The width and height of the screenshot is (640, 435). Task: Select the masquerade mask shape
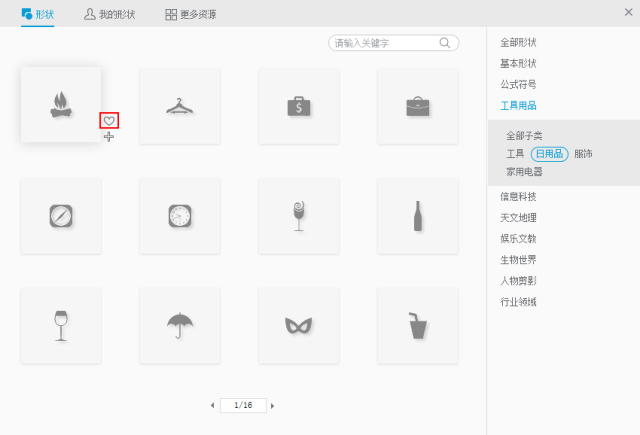[x=299, y=326]
